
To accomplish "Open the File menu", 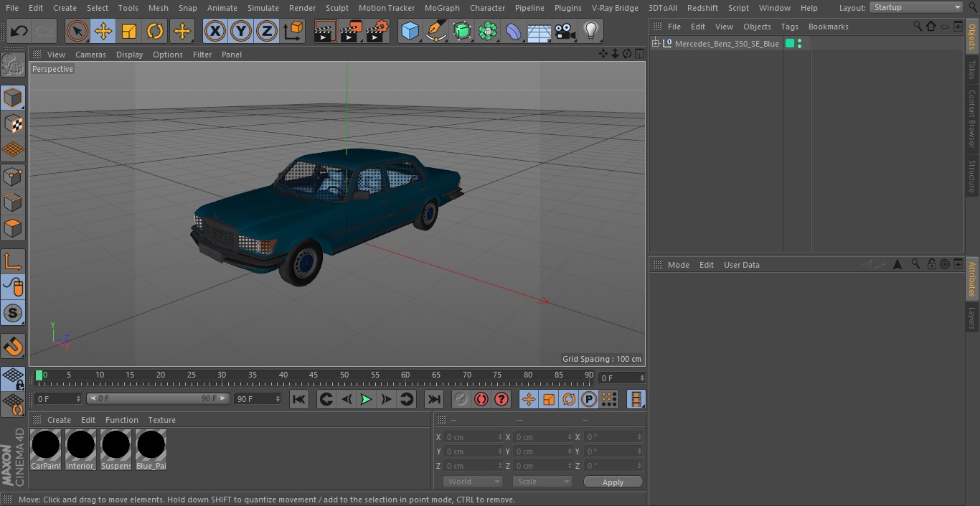I will pyautogui.click(x=12, y=8).
